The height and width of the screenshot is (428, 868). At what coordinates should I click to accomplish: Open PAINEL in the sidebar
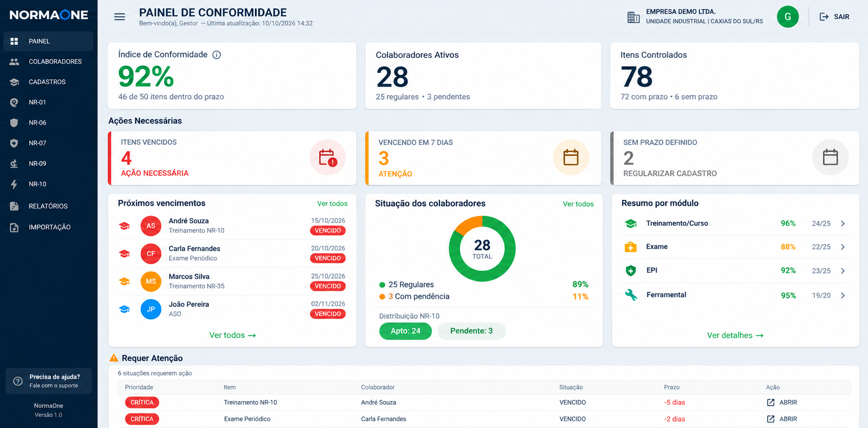(48, 41)
